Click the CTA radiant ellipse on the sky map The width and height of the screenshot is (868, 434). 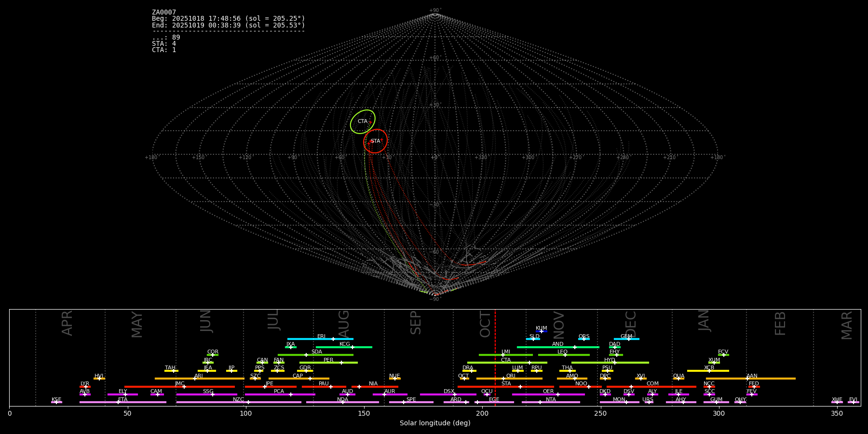point(363,122)
